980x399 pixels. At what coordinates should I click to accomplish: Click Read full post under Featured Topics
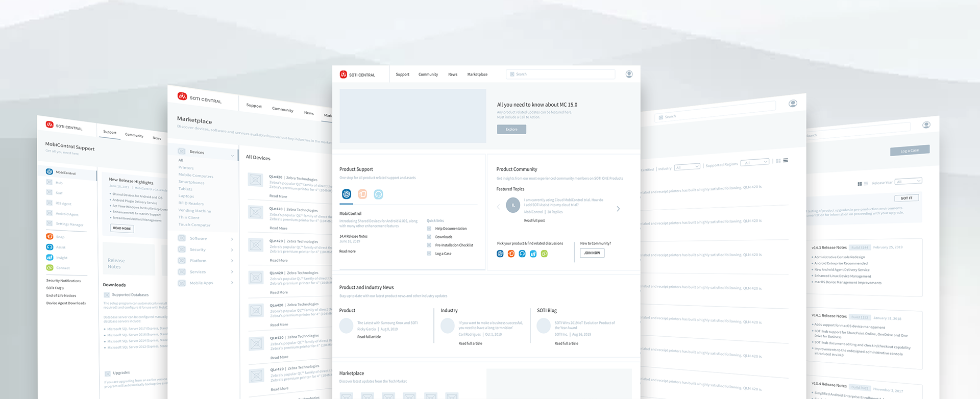(534, 220)
